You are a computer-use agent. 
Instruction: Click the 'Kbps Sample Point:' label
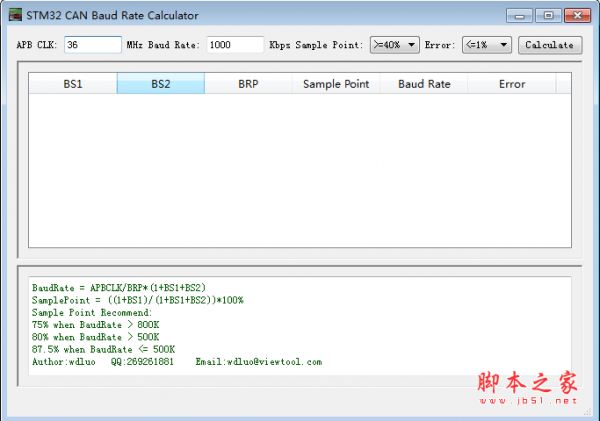(316, 45)
